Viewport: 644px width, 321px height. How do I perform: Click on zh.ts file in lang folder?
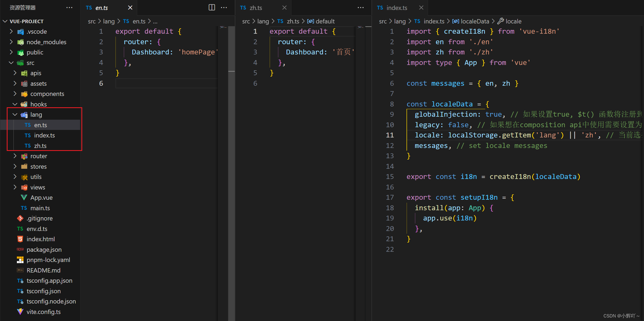click(x=40, y=146)
